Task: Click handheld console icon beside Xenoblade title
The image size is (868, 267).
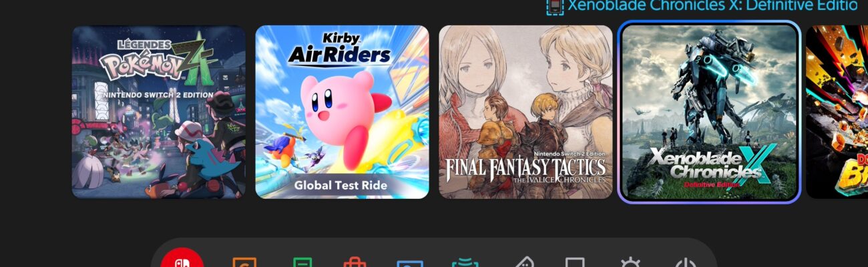Action: click(555, 6)
